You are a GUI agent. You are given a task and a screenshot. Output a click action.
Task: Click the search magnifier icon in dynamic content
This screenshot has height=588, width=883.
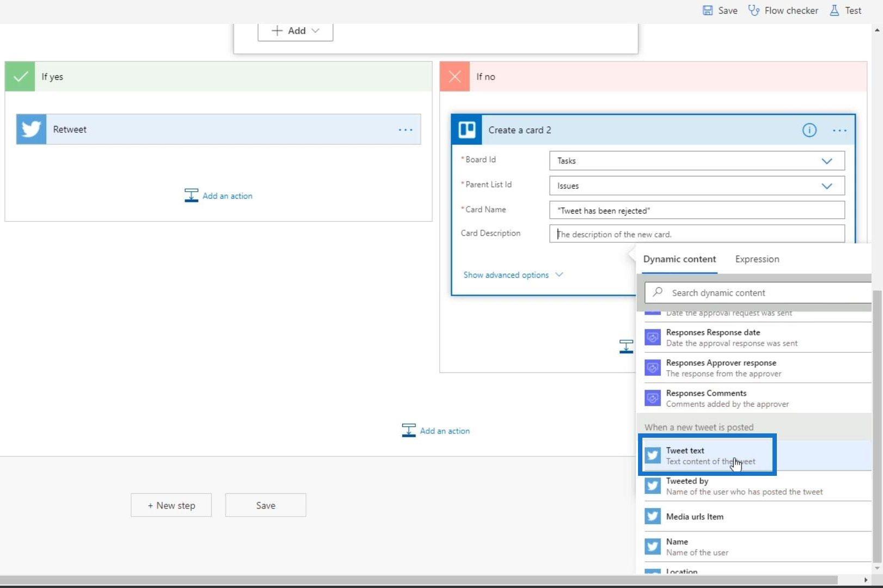click(x=658, y=292)
